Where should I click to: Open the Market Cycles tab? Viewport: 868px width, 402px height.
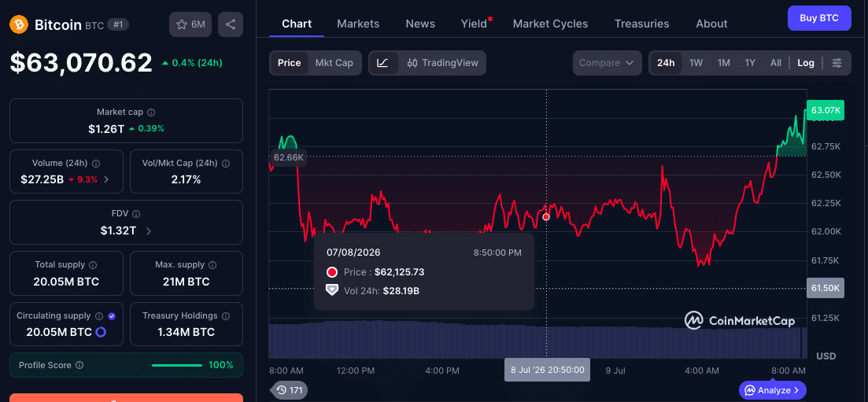[550, 24]
